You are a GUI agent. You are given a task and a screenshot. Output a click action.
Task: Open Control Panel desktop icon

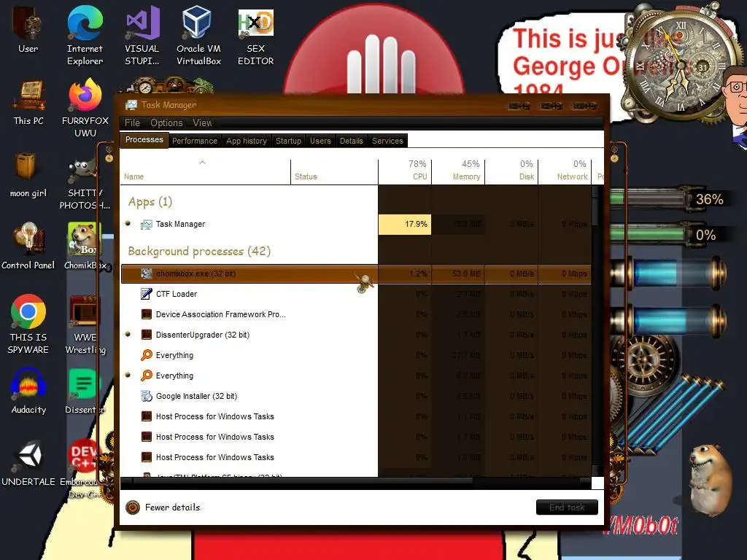point(28,246)
